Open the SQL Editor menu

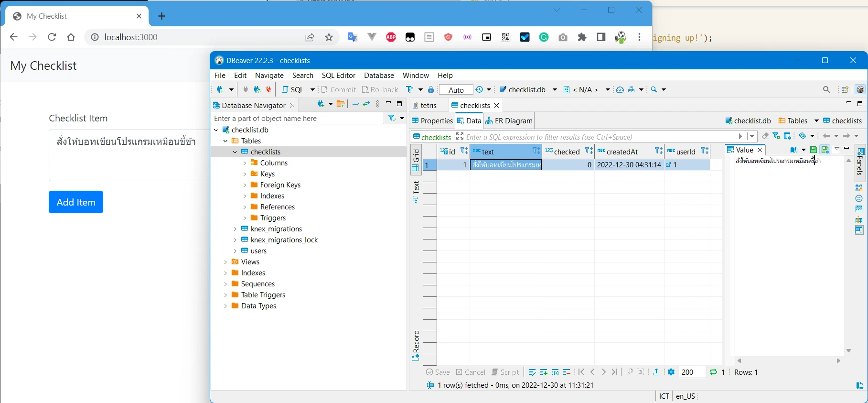(x=339, y=76)
